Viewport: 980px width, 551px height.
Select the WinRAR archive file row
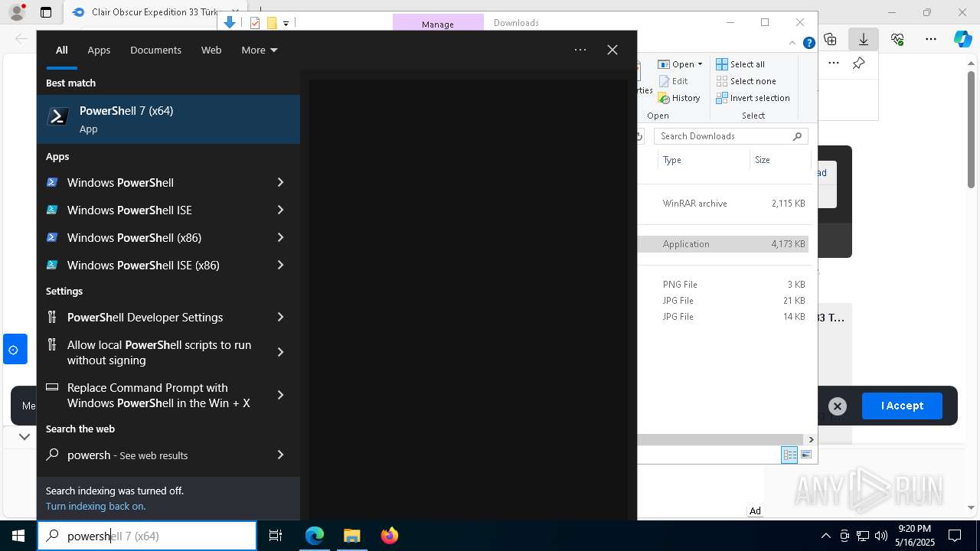[724, 204]
